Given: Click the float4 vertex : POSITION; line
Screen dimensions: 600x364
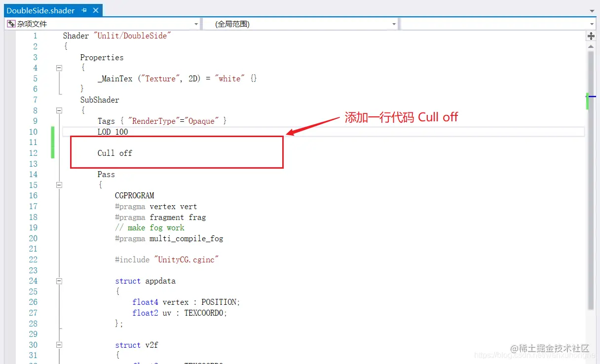Looking at the screenshot, I should 186,302.
